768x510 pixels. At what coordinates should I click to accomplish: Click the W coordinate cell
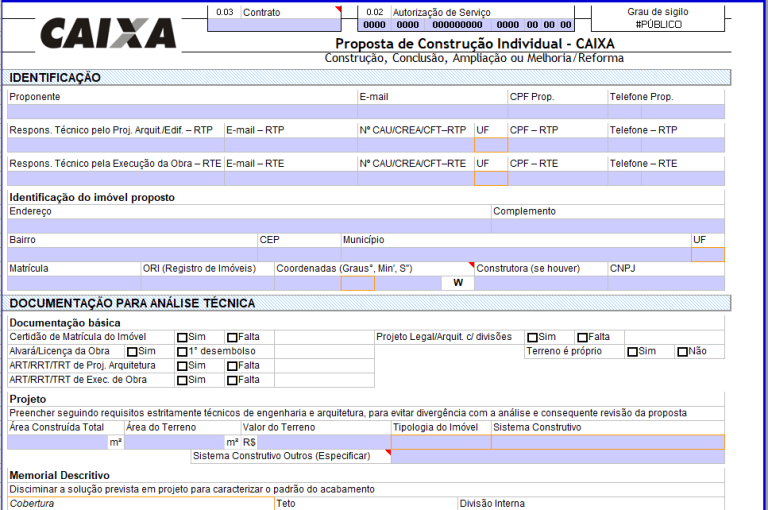pyautogui.click(x=457, y=283)
